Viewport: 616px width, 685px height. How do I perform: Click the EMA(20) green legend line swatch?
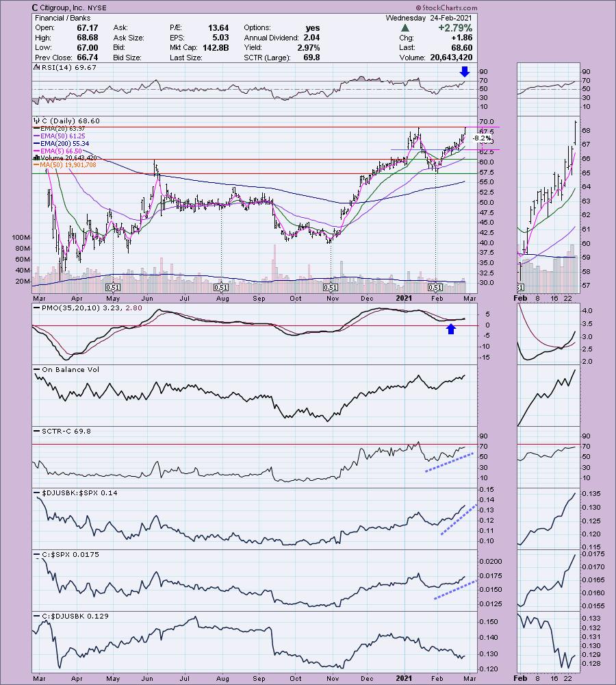pos(37,129)
